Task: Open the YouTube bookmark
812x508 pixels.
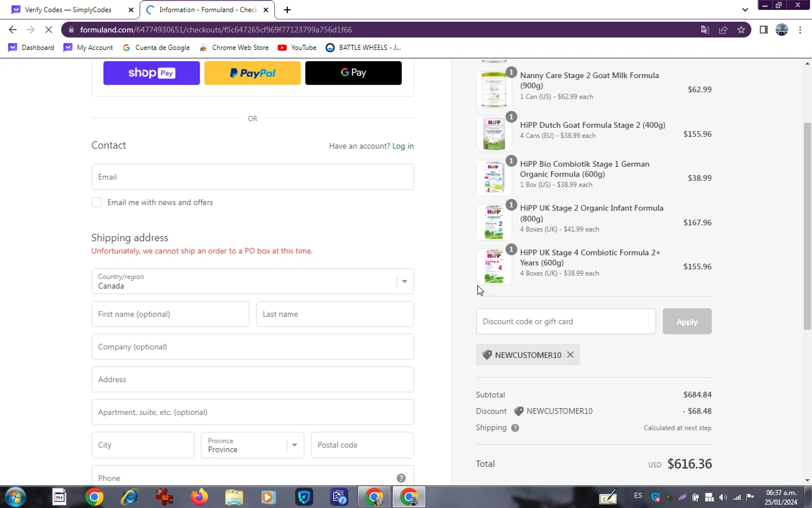Action: tap(297, 48)
